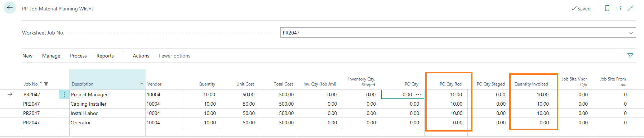Click the Quantity column header
The image size is (644, 138).
click(207, 84)
